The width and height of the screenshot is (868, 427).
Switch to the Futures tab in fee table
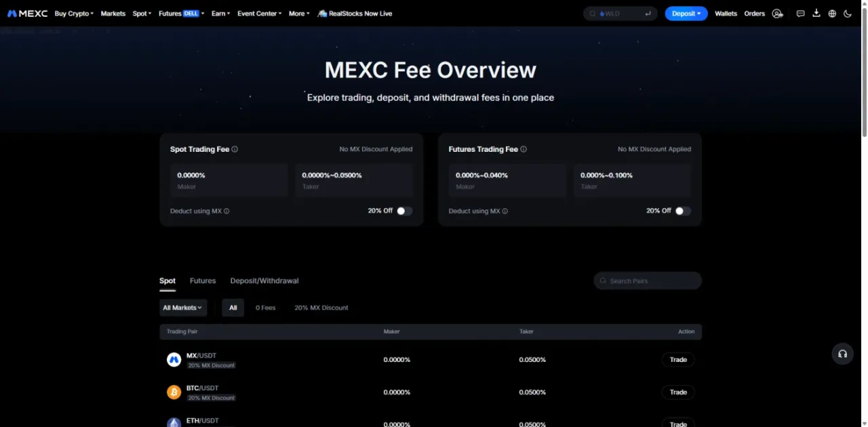click(203, 281)
